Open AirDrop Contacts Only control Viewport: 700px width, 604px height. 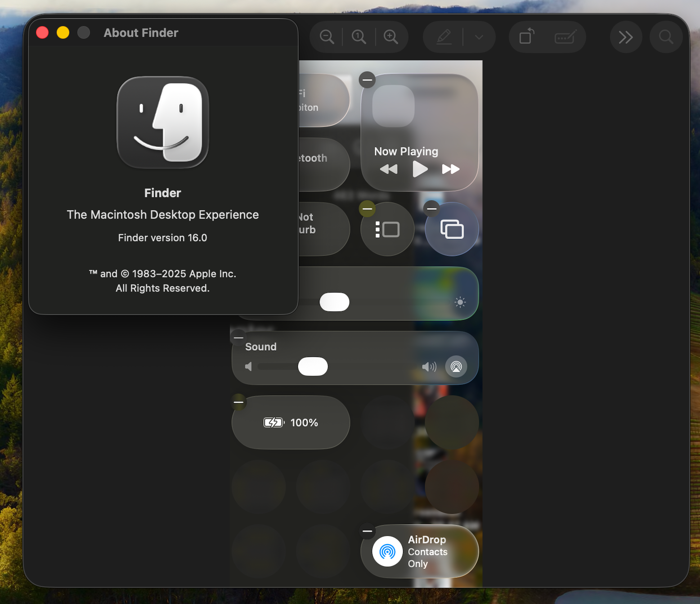point(420,551)
